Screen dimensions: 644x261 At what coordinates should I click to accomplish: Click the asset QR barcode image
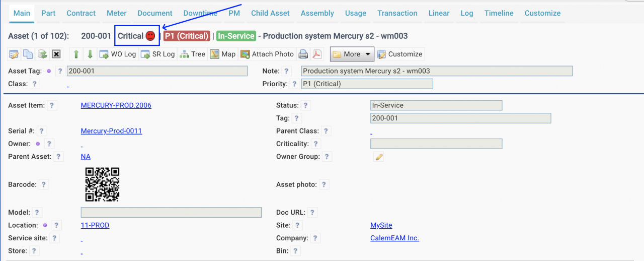[102, 184]
